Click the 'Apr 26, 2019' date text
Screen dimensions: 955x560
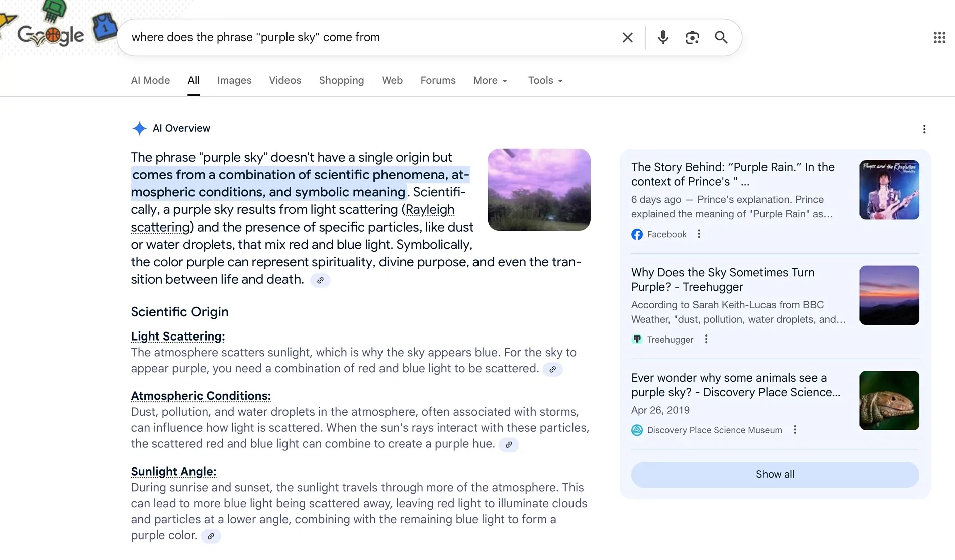coord(660,410)
